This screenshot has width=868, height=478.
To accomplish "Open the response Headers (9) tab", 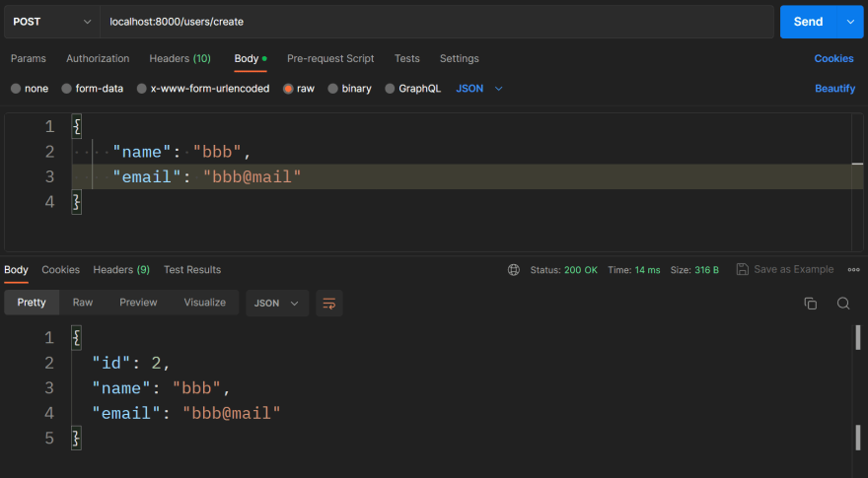I will pos(121,270).
